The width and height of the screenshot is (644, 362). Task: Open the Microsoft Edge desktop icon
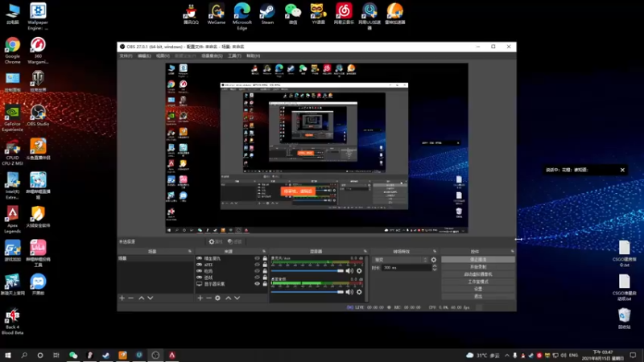coord(242,16)
